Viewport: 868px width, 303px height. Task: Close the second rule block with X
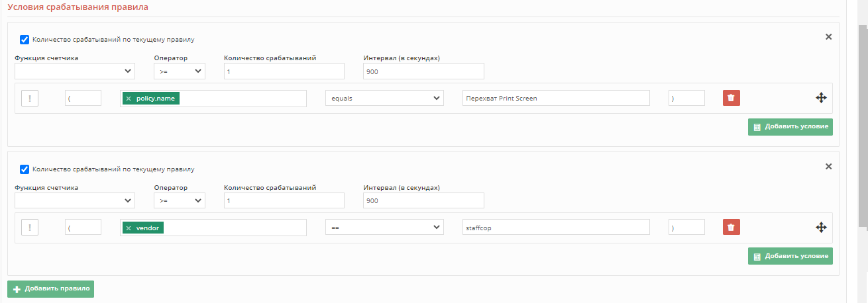coord(828,167)
